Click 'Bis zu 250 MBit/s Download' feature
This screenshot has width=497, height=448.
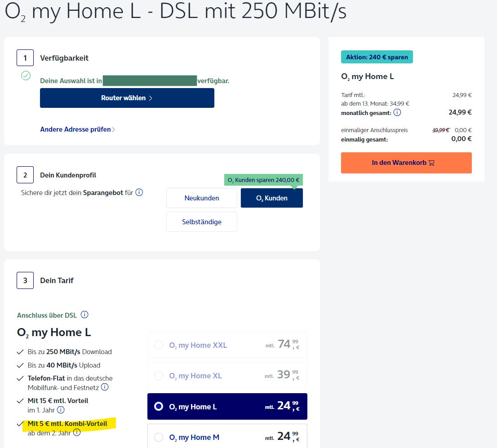click(70, 352)
